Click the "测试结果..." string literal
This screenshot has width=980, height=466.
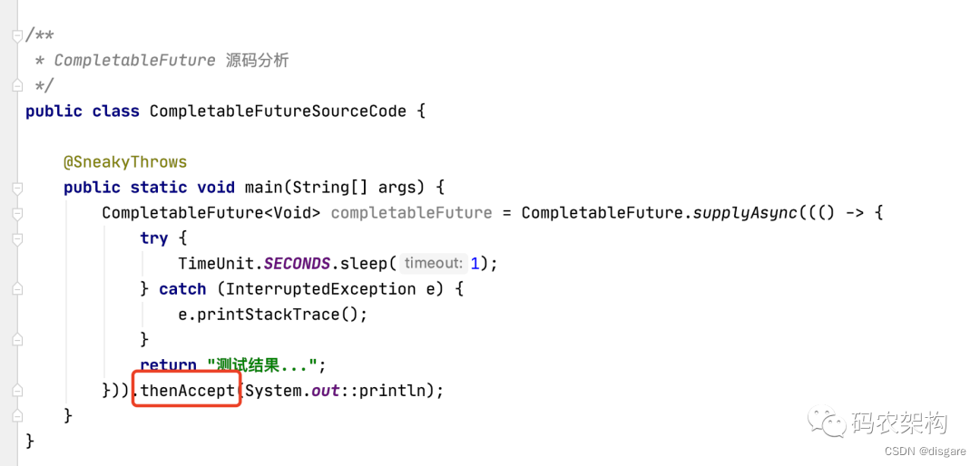tap(262, 365)
